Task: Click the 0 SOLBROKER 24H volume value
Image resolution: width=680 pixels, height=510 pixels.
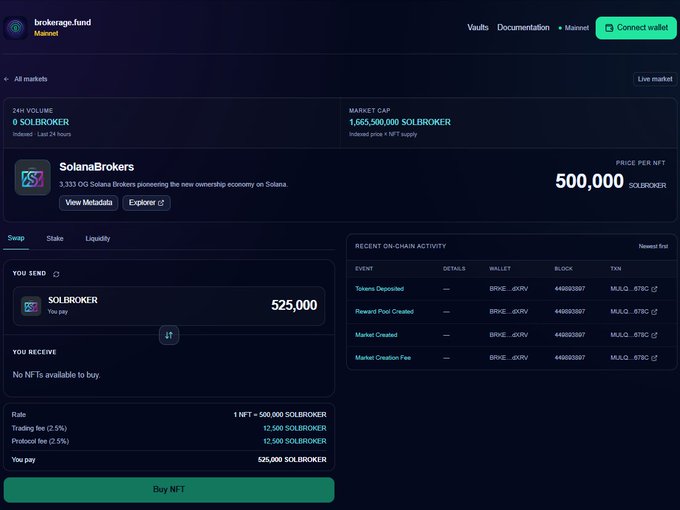Action: click(41, 122)
